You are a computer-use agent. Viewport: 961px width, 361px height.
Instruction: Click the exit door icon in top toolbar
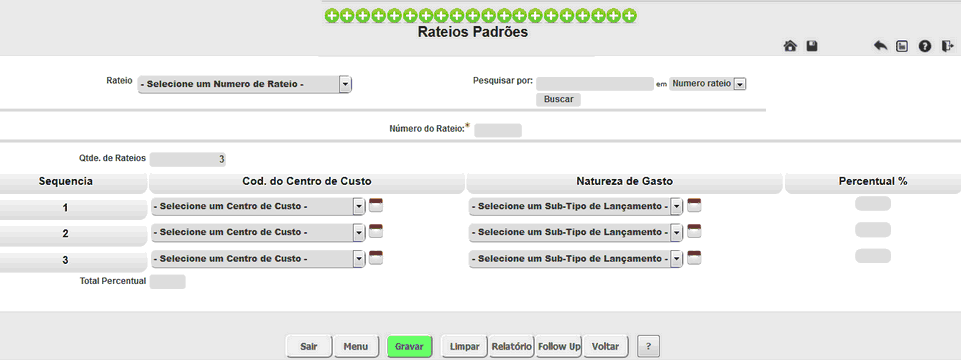click(948, 46)
